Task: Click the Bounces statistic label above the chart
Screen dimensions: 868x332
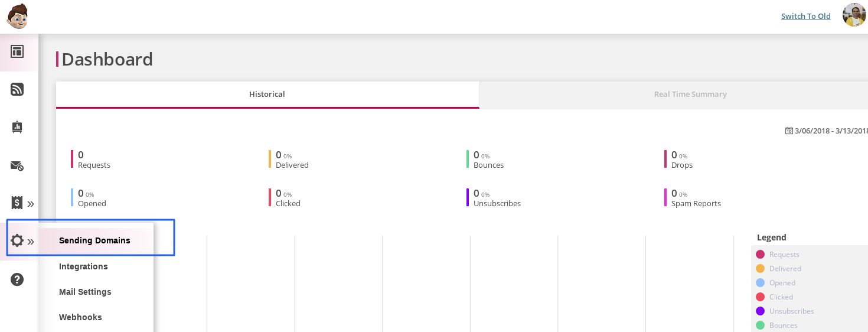Action: (488, 165)
